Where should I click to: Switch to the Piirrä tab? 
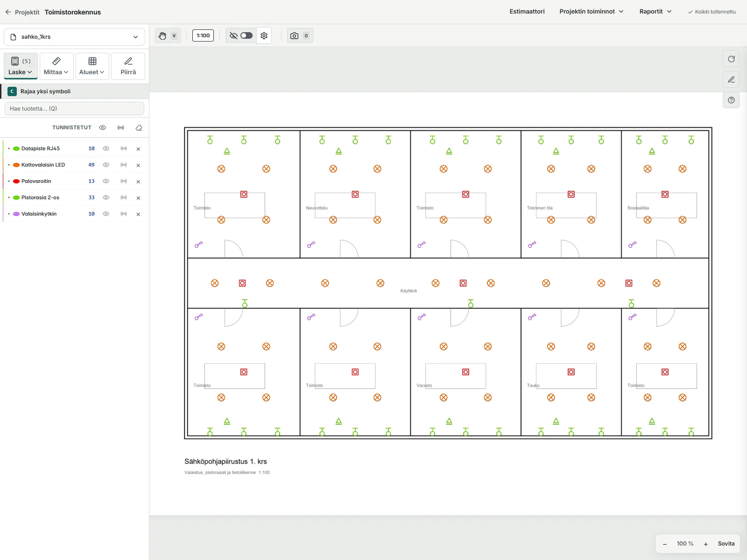pyautogui.click(x=128, y=66)
